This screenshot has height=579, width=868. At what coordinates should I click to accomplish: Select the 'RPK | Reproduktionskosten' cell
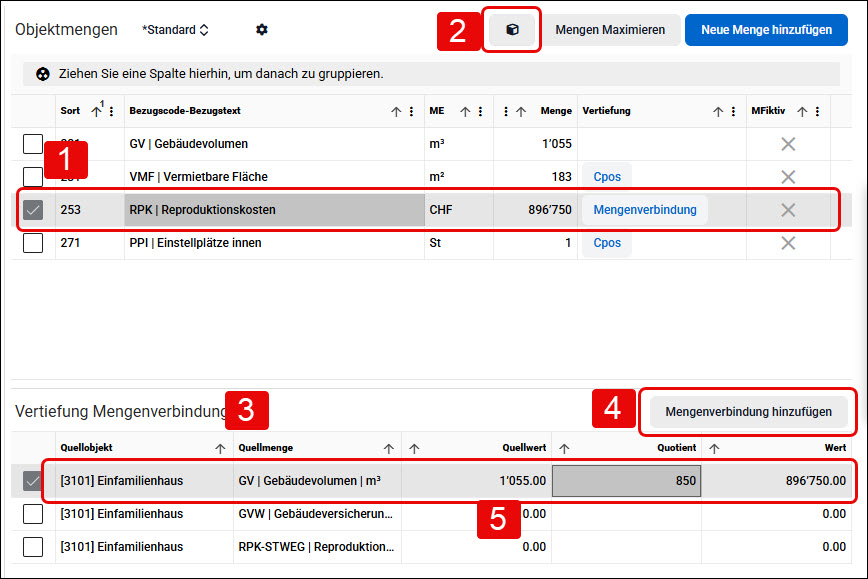click(x=275, y=210)
